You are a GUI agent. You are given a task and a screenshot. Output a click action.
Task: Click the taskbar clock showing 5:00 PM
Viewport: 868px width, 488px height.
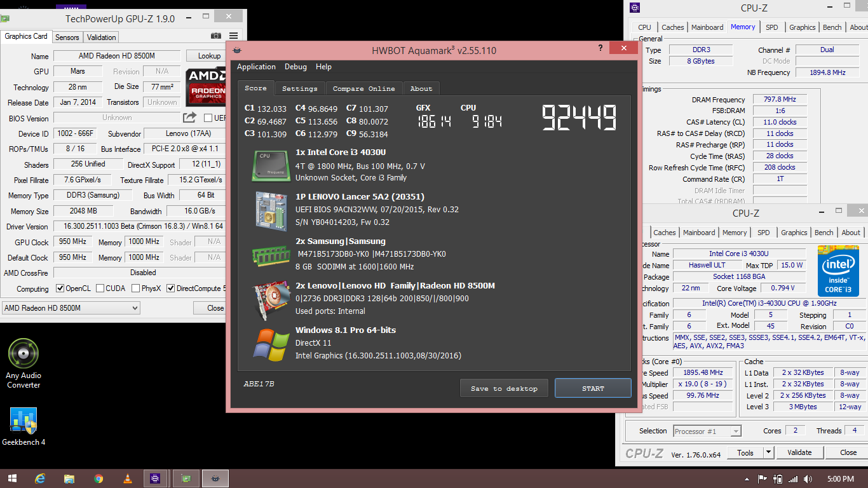pos(841,478)
